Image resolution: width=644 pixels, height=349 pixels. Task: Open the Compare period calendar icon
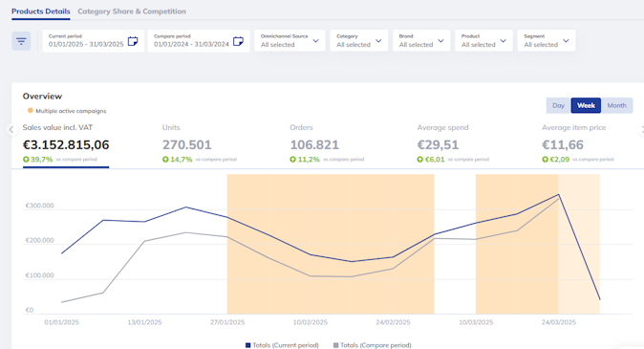click(x=238, y=41)
